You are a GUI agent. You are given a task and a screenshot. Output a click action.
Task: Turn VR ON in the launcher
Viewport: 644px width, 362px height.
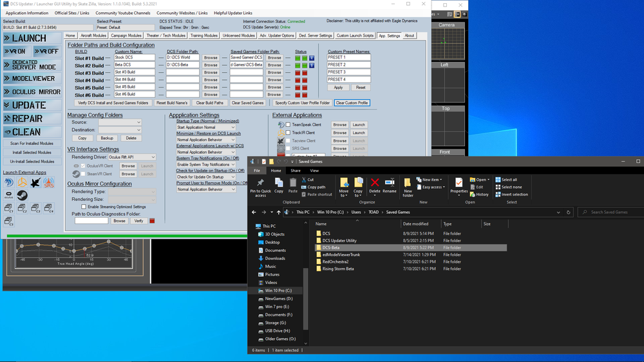(17, 52)
